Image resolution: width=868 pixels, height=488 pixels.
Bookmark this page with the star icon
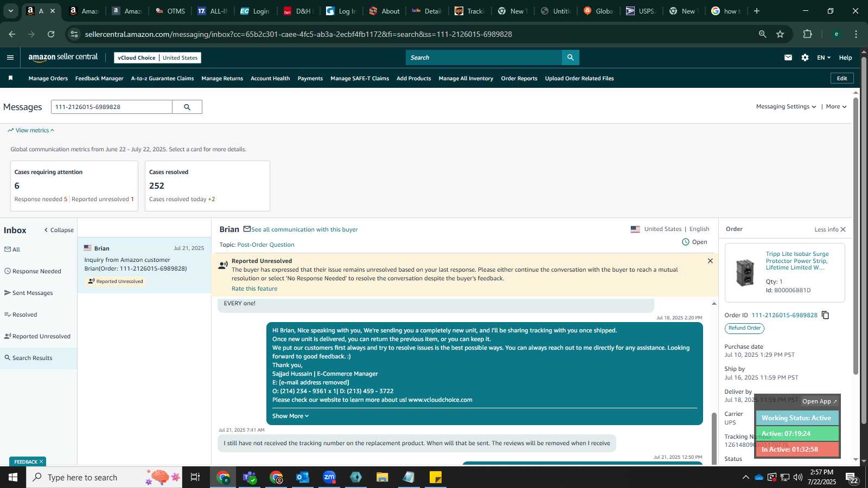point(780,34)
